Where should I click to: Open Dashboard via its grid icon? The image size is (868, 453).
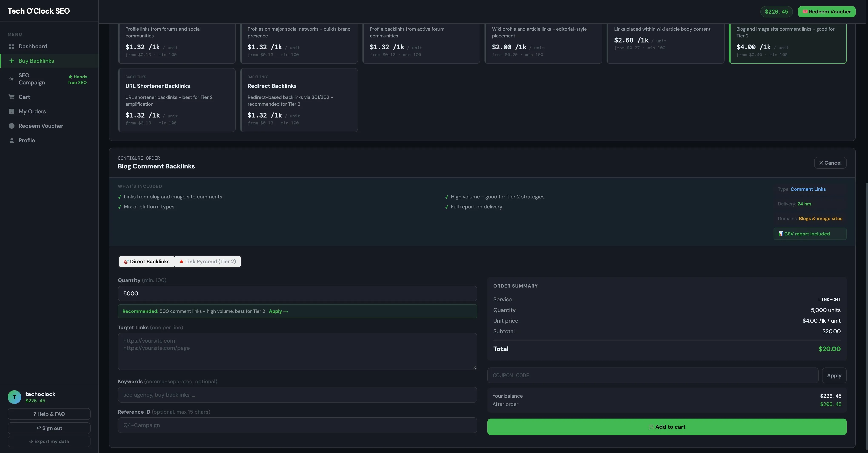coord(11,47)
